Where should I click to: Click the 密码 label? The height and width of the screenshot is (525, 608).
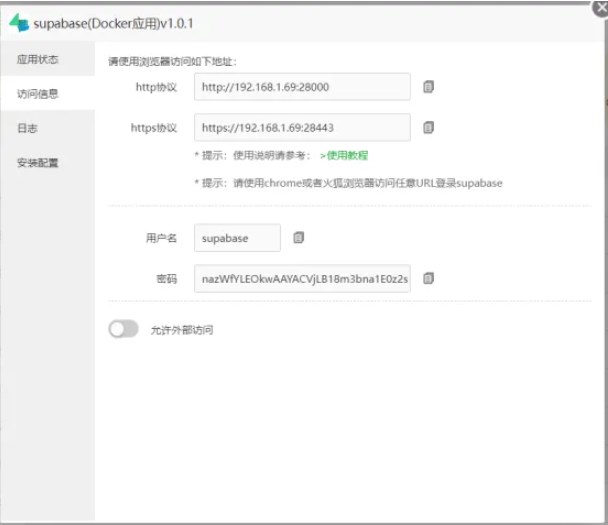pos(167,278)
